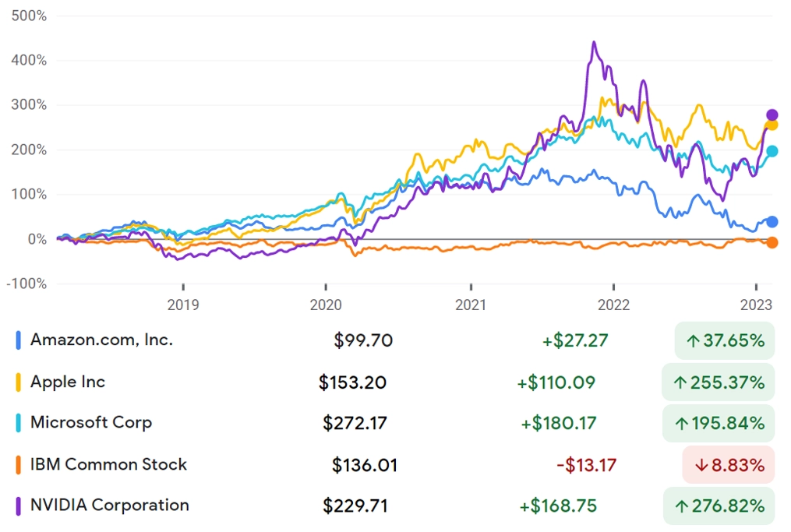Click the red 8.83% decline badge

(729, 464)
